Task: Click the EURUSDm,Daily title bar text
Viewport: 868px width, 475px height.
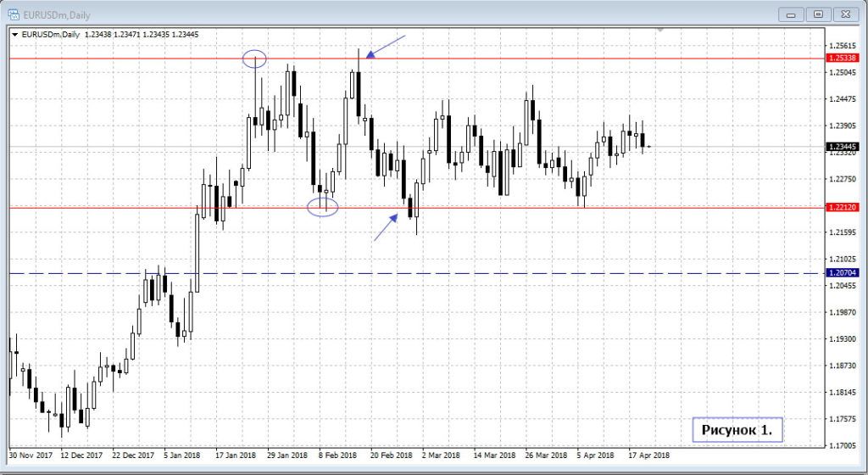Action: (x=56, y=14)
